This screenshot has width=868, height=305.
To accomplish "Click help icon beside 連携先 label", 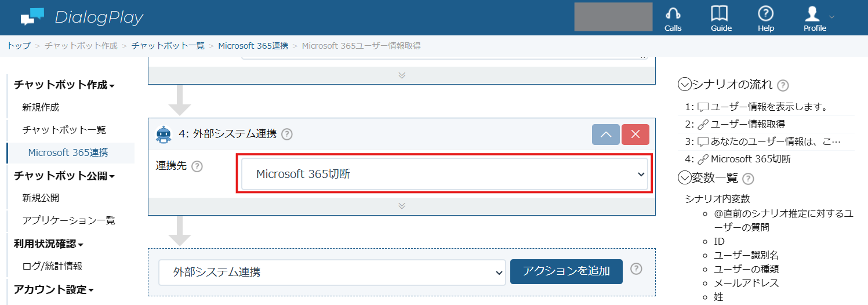I will click(x=197, y=166).
